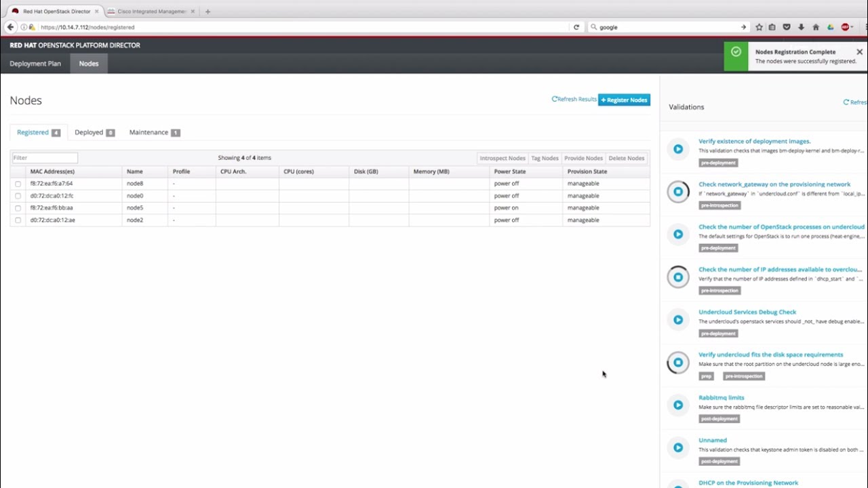The image size is (868, 488).
Task: Sort by MAC Address(es) column header
Action: (x=52, y=171)
